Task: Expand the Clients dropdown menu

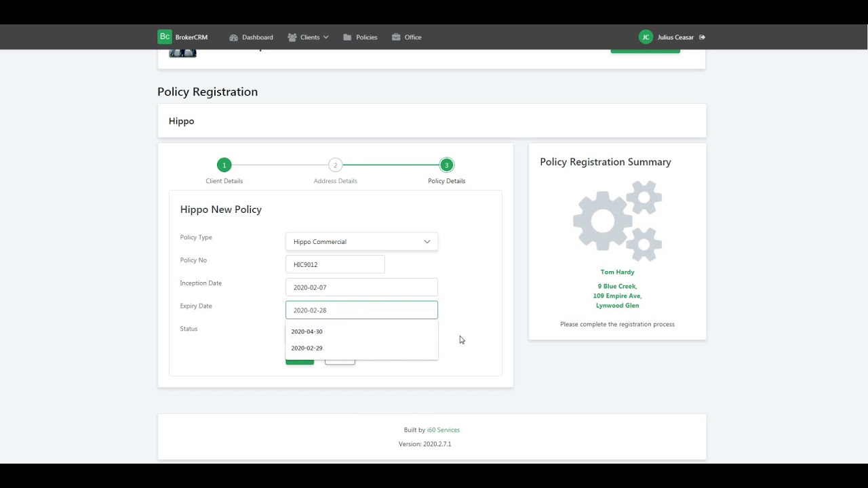Action: (x=308, y=37)
